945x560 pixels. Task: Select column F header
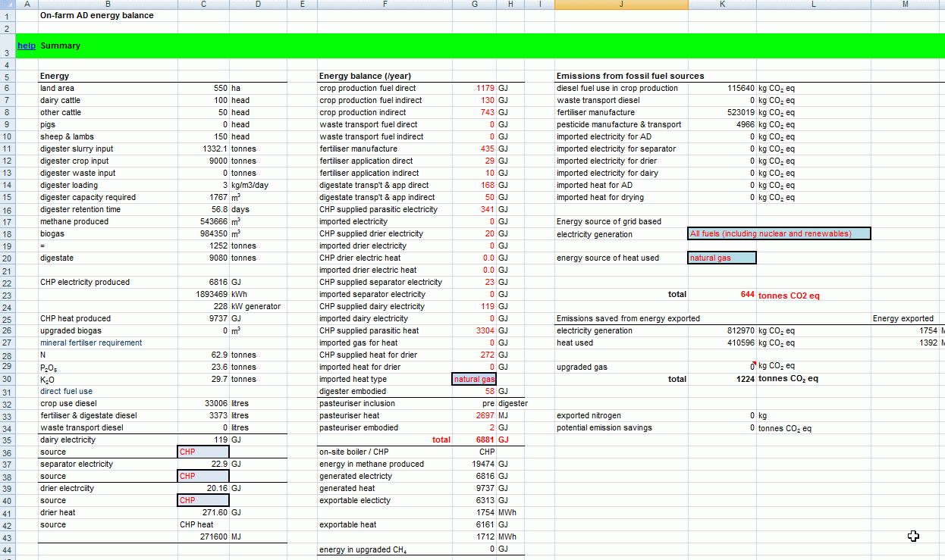385,4
